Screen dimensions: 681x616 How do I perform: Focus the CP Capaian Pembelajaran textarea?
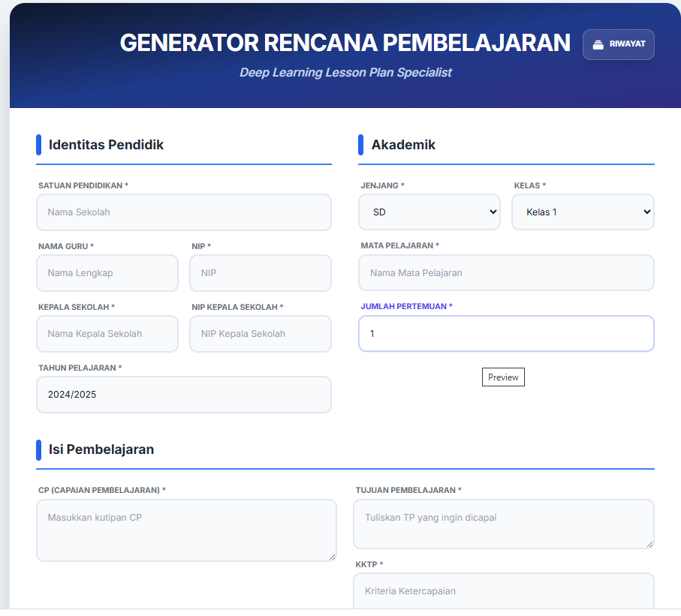(185, 530)
